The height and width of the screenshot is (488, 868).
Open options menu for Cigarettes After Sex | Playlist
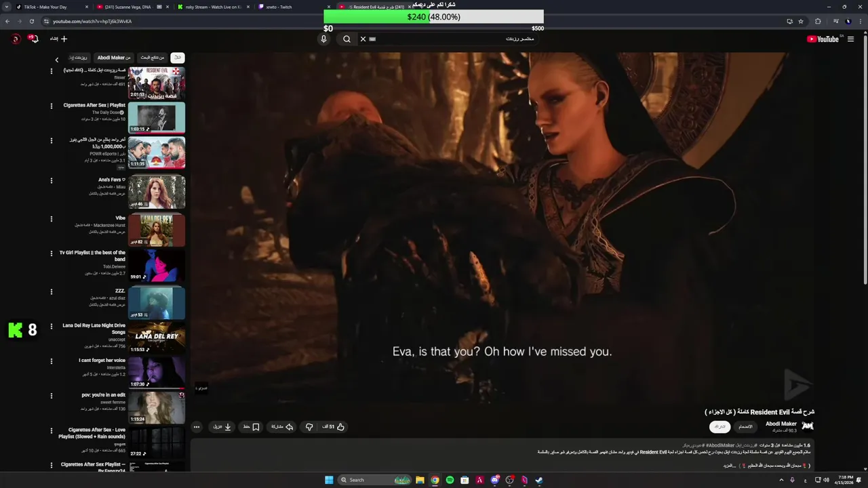[52, 106]
